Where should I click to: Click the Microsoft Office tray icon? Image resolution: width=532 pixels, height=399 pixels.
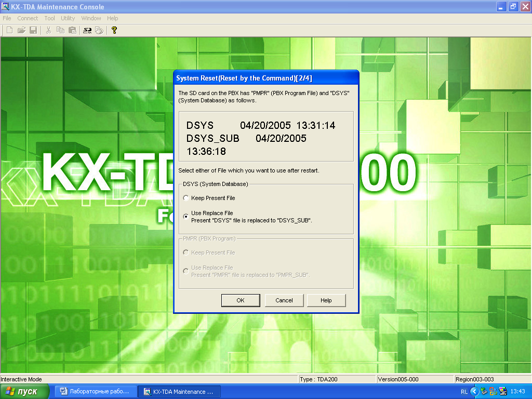click(494, 392)
